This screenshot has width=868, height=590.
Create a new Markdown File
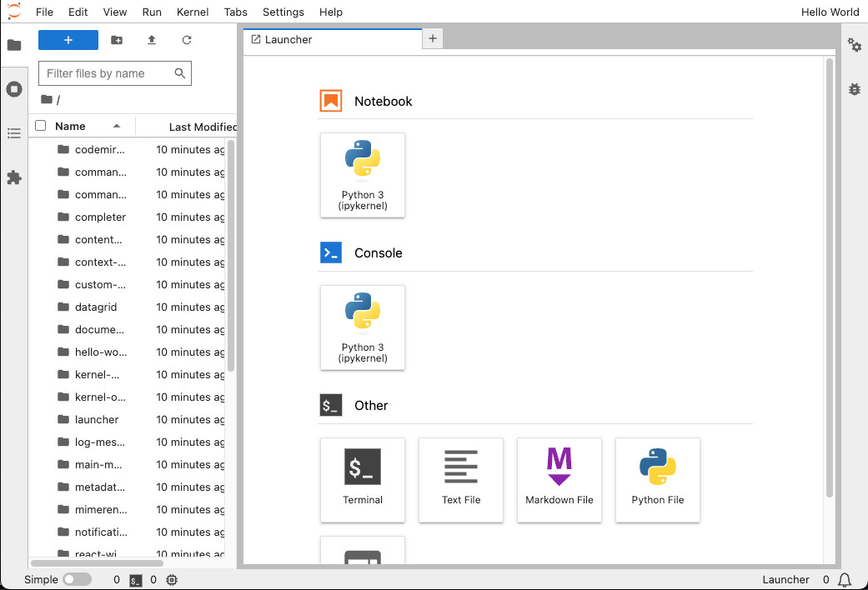pos(559,480)
